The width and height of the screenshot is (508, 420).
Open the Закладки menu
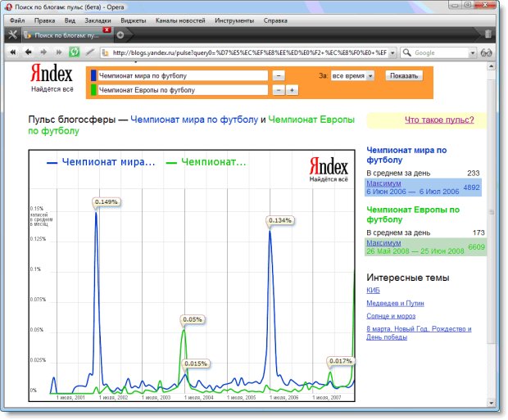point(98,20)
